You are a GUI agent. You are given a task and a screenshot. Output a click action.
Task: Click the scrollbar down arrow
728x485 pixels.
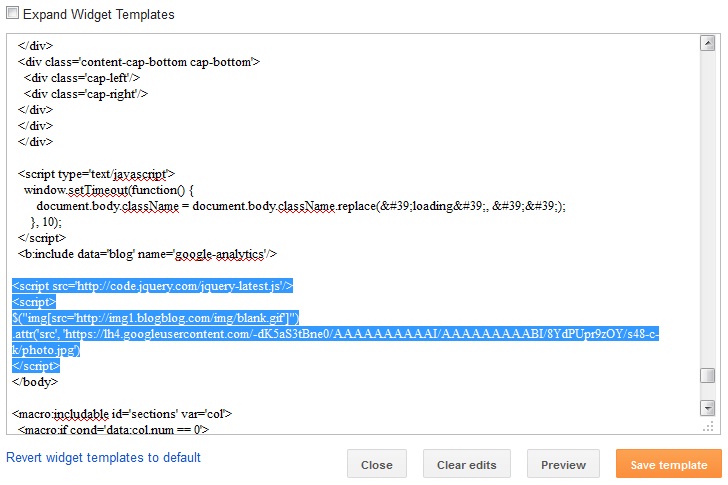(707, 408)
